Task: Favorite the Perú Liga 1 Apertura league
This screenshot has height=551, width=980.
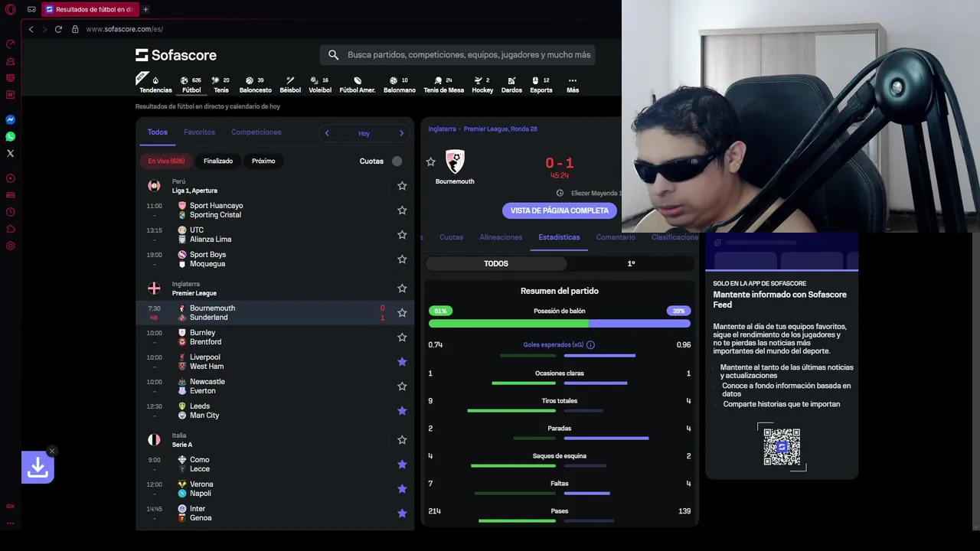Action: tap(402, 186)
